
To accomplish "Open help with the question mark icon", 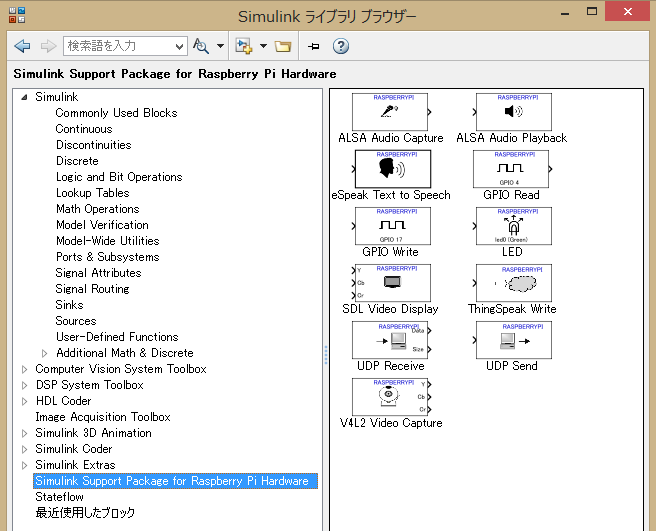I will 341,46.
